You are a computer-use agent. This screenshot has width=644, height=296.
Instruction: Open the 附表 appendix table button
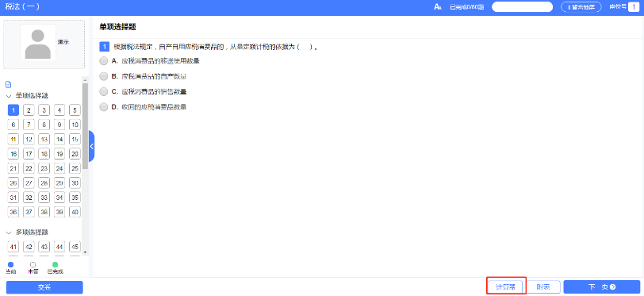tap(543, 287)
